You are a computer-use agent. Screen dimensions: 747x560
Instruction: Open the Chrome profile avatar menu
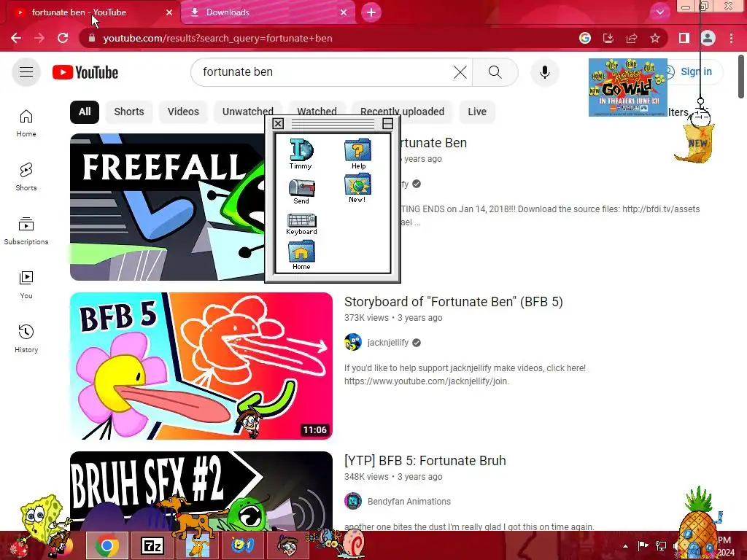coord(708,38)
